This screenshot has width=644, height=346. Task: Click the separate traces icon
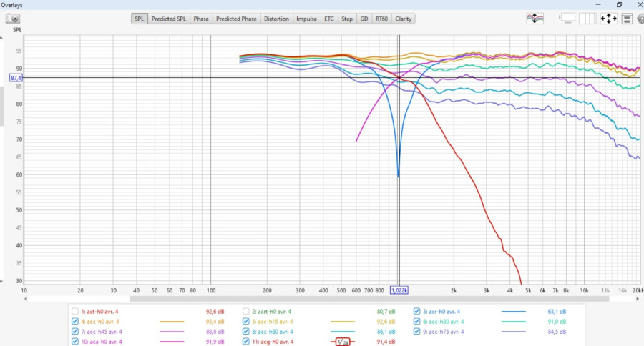(x=535, y=19)
